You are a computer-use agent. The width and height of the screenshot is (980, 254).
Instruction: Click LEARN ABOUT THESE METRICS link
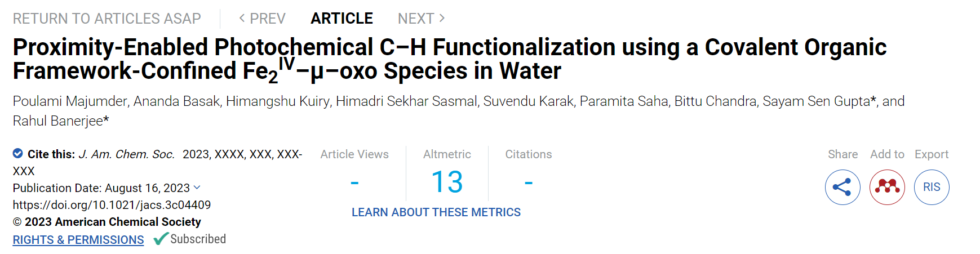click(436, 212)
